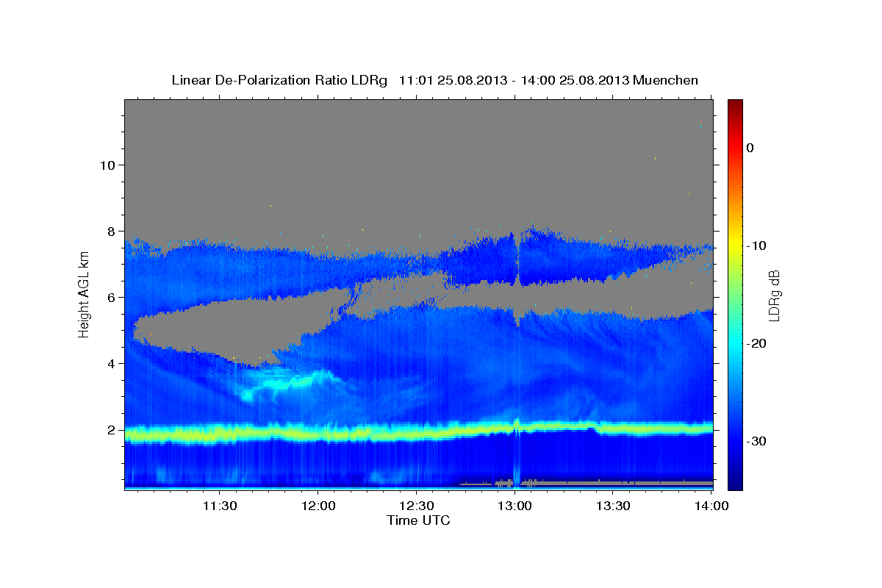This screenshot has height=588, width=882.
Task: Click the 11:30 time tick label
Action: click(219, 506)
